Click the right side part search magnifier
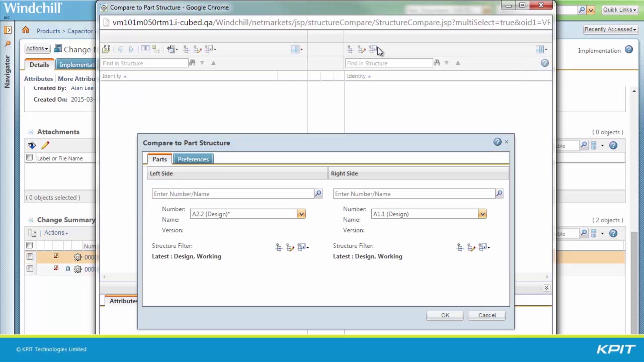Image resolution: width=644 pixels, height=362 pixels. [x=499, y=193]
